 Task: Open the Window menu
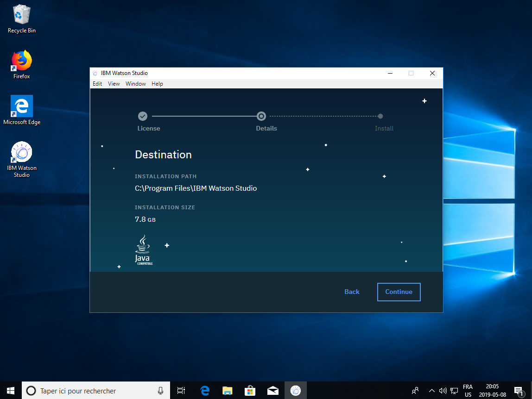(x=136, y=84)
